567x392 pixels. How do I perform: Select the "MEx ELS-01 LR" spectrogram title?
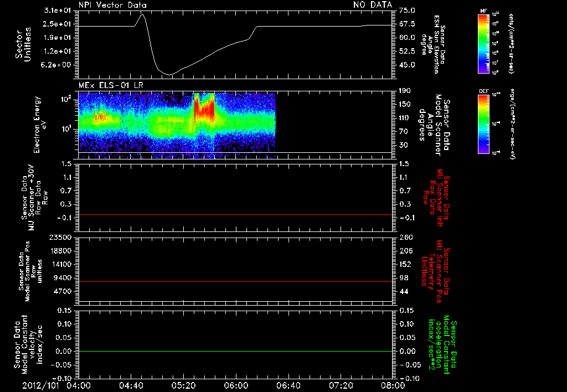tap(111, 86)
